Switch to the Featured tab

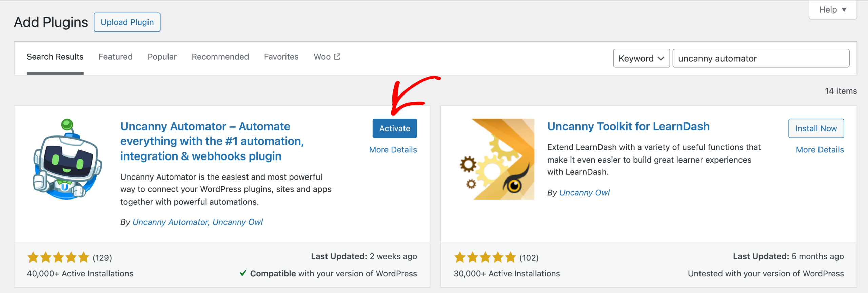tap(115, 57)
